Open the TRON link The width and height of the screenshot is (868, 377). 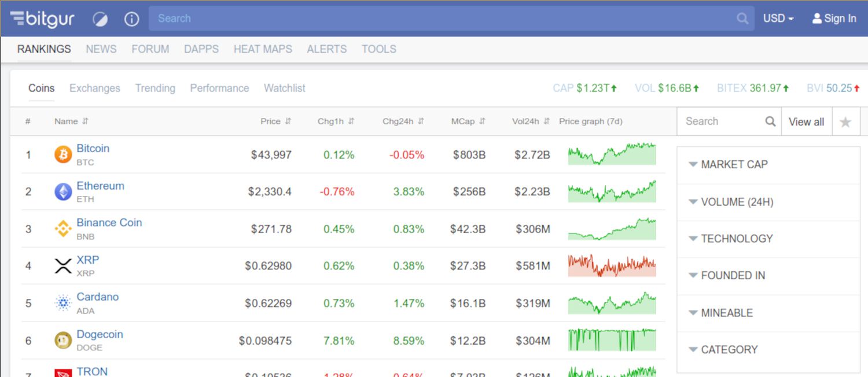[x=92, y=371]
